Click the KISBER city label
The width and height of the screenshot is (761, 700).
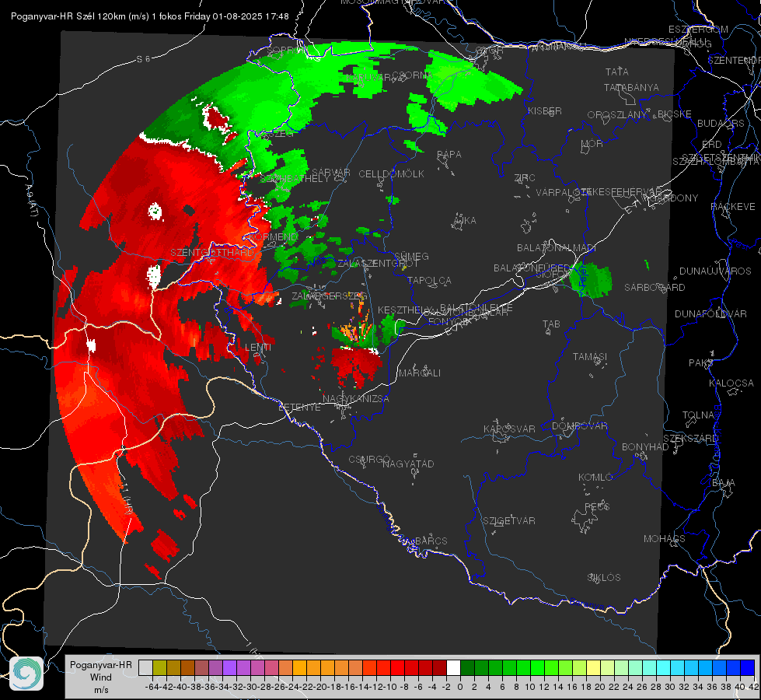coord(545,110)
